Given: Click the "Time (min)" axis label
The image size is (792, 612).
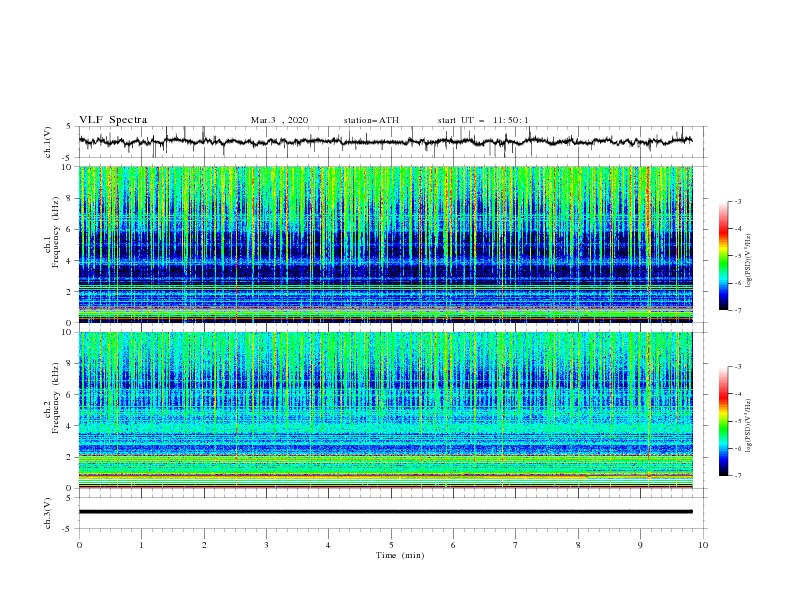Looking at the screenshot, I should click(x=400, y=555).
